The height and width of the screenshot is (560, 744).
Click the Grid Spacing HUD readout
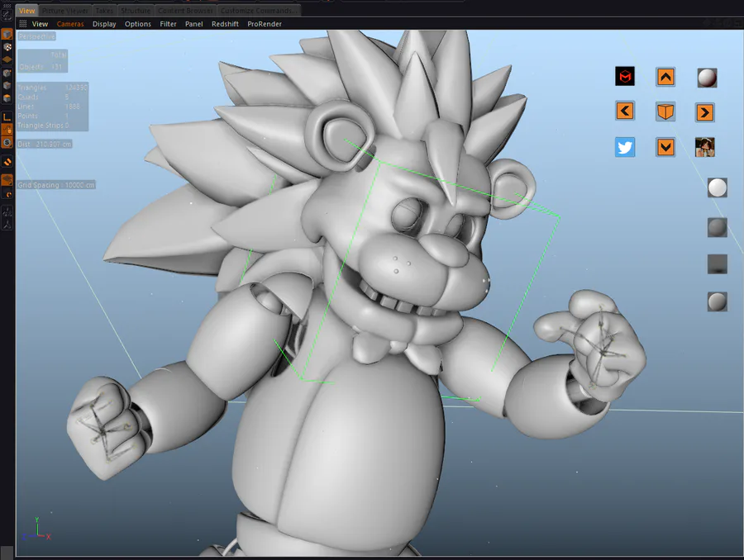pos(56,185)
